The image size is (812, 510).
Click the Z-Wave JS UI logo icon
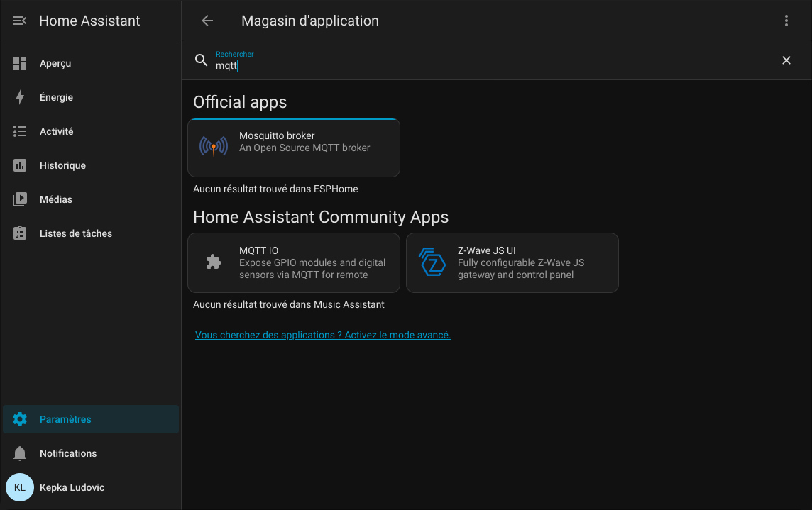pyautogui.click(x=432, y=262)
